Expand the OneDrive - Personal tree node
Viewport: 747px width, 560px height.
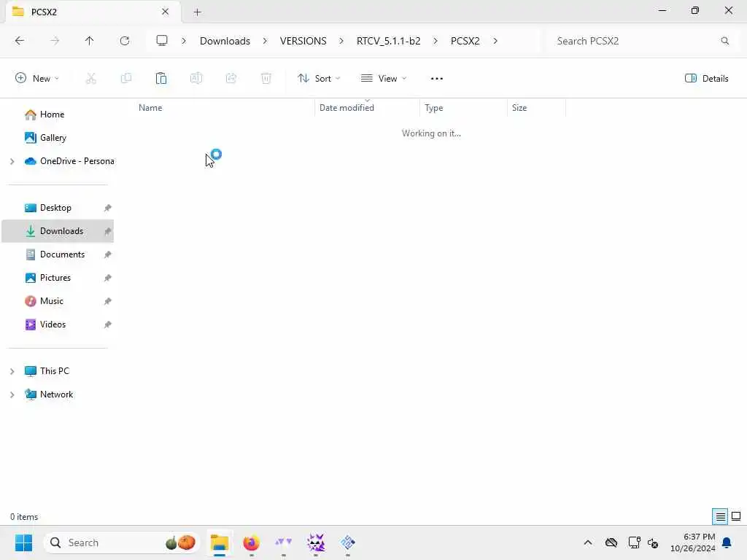click(x=12, y=161)
